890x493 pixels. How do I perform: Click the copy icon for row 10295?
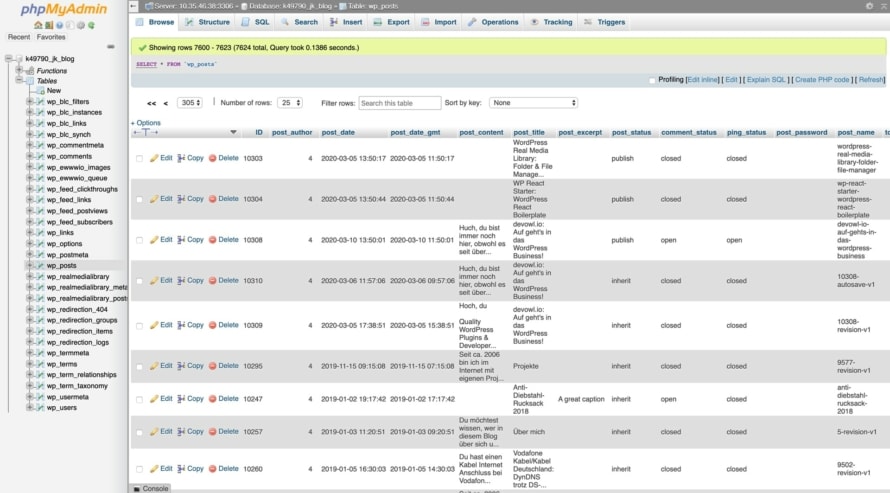pyautogui.click(x=182, y=366)
